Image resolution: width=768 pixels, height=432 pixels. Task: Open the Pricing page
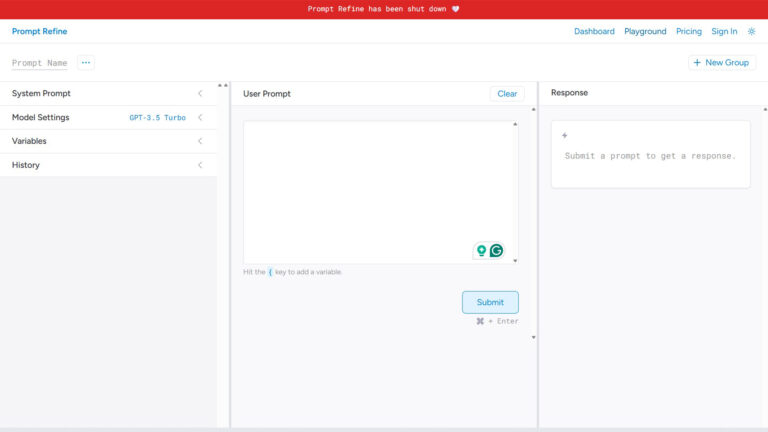689,31
